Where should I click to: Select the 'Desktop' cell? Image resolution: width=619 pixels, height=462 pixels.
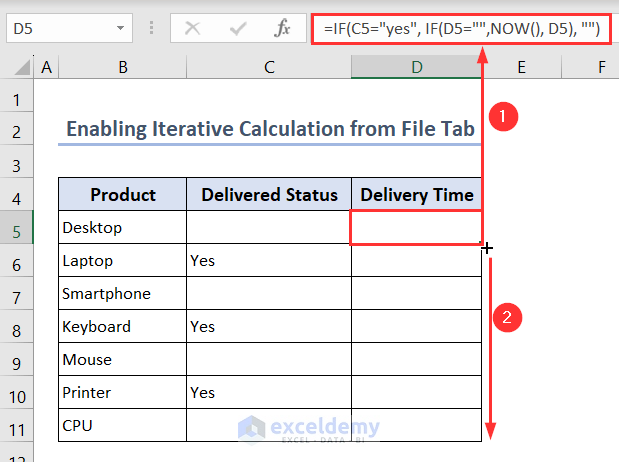point(123,227)
